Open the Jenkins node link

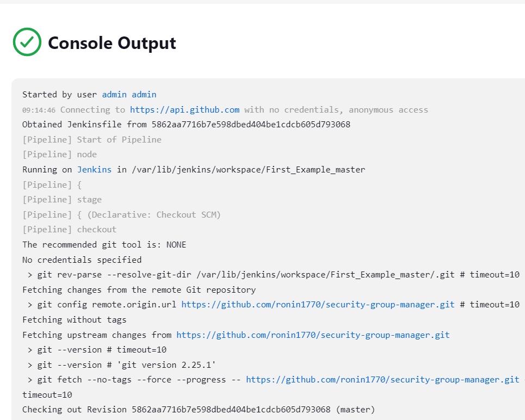tap(94, 170)
